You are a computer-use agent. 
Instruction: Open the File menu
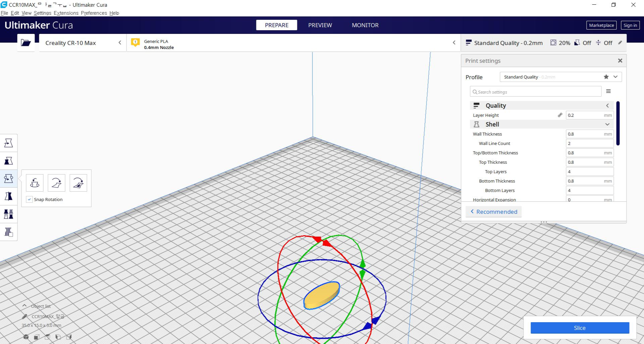click(x=4, y=13)
